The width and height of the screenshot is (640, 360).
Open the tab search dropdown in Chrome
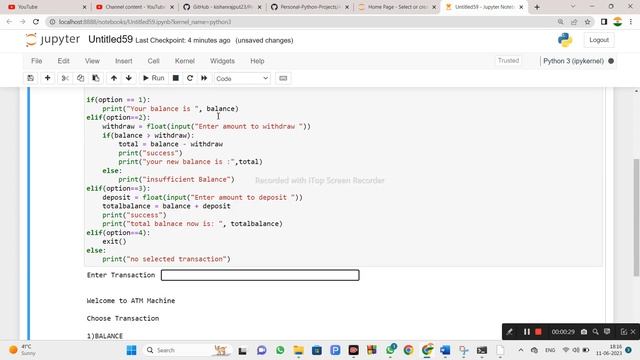(x=573, y=7)
